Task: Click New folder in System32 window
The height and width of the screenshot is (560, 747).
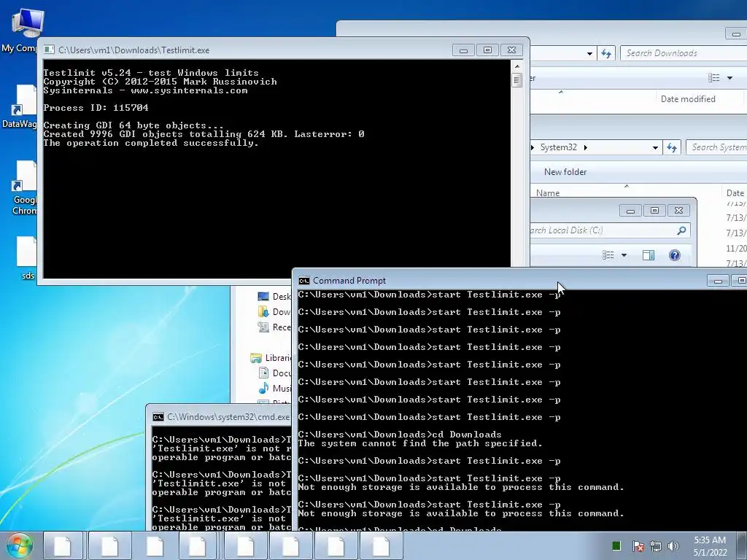Action: point(565,172)
